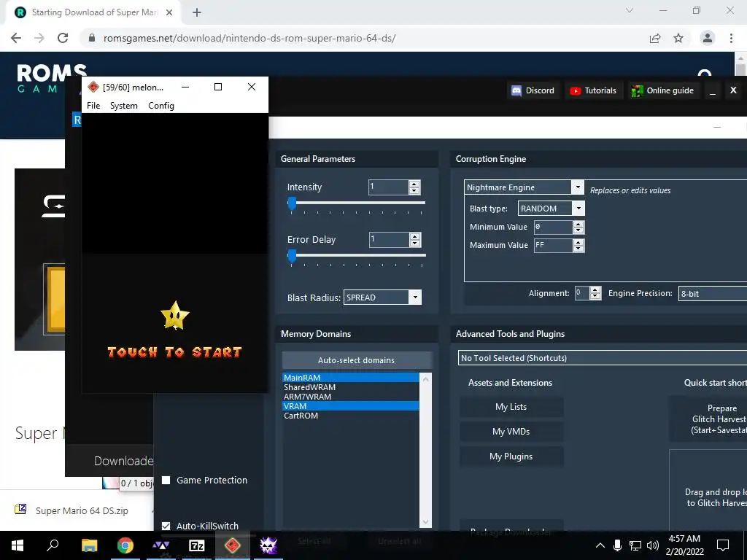Bookmark page with star icon
This screenshot has height=560, width=747.
pyautogui.click(x=678, y=38)
